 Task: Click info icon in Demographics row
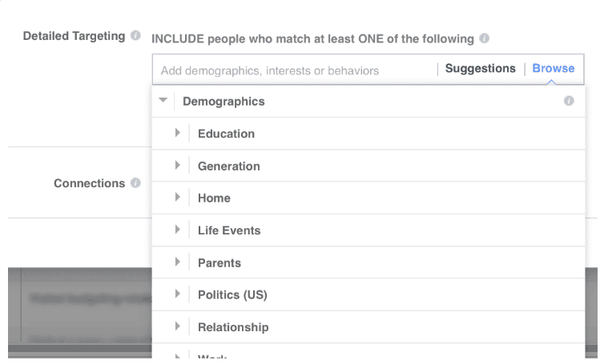pos(569,102)
